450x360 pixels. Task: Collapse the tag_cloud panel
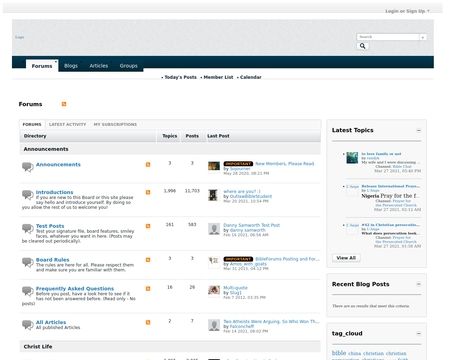coord(419,333)
